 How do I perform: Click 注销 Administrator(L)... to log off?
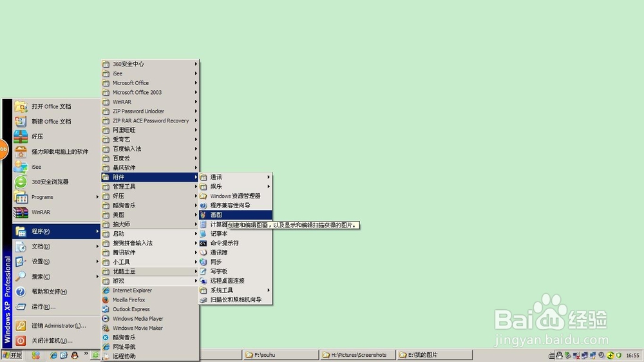[x=56, y=326]
